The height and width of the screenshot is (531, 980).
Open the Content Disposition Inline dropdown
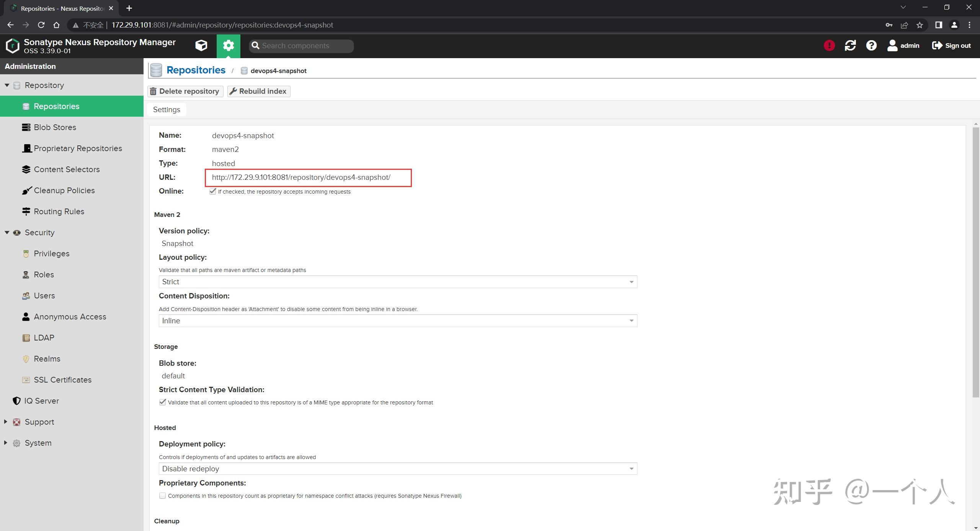pos(398,321)
